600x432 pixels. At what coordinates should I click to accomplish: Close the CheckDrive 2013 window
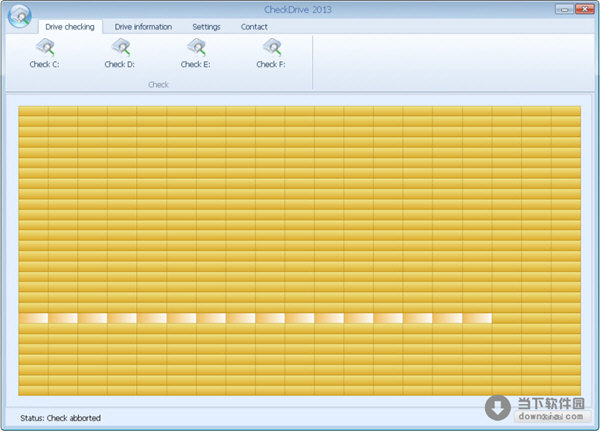[584, 9]
